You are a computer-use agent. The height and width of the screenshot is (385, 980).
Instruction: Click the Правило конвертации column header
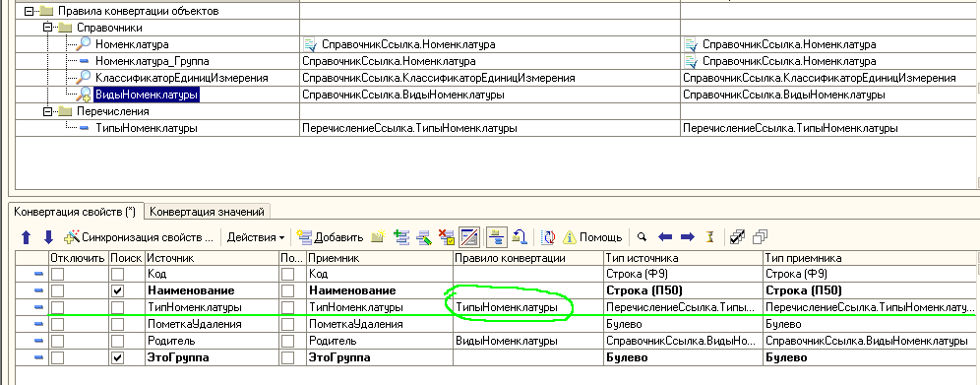point(528,258)
